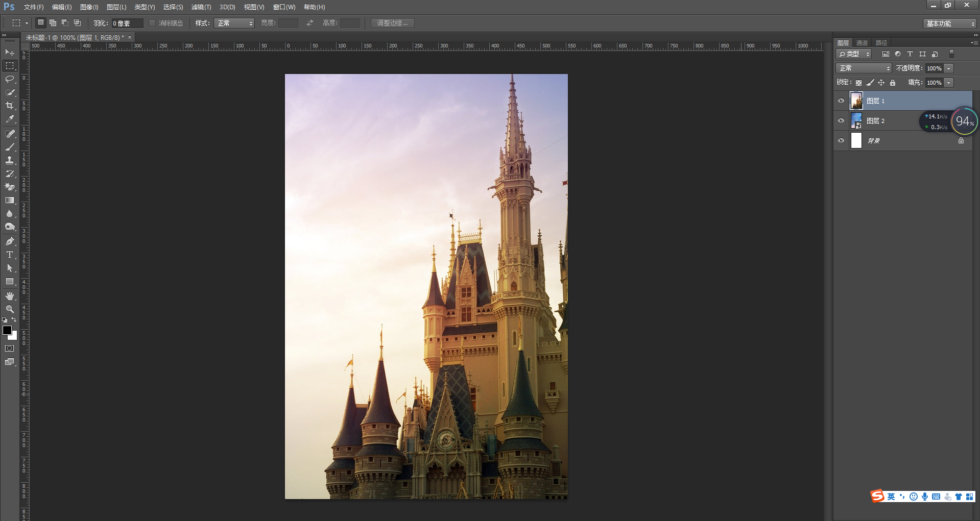Select the Quick Selection tool
The image size is (980, 521).
click(x=10, y=92)
